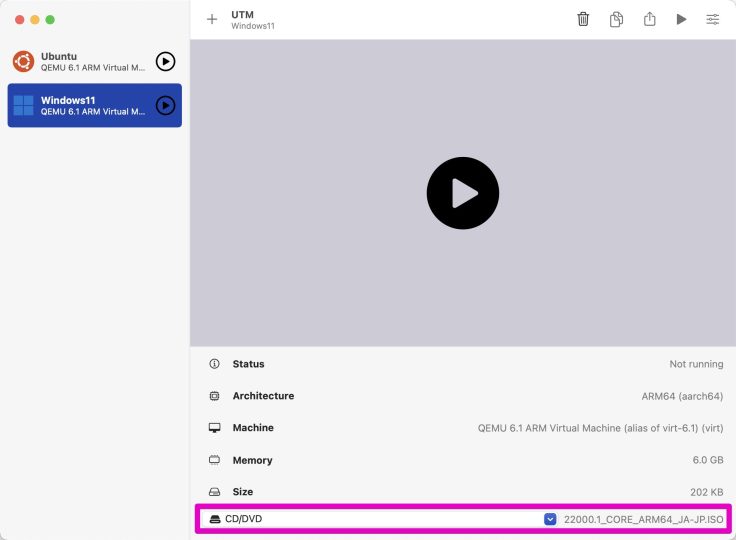This screenshot has height=540, width=736.
Task: Click the 'ARM64 (aarch64)' architecture value
Action: pos(682,396)
